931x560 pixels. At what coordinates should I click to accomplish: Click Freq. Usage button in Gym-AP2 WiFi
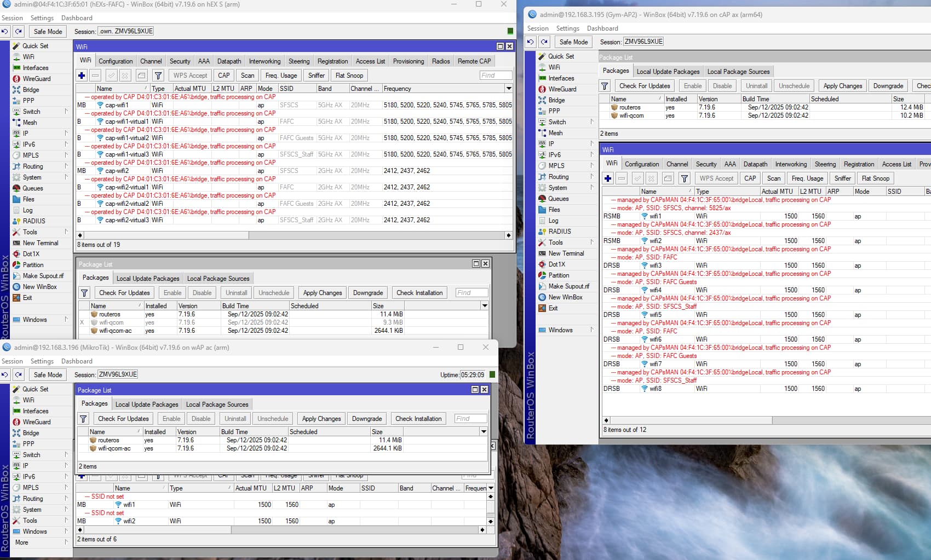807,178
